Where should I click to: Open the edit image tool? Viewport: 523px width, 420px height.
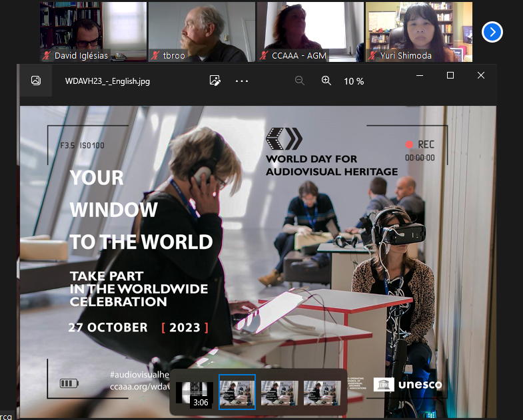tap(215, 81)
